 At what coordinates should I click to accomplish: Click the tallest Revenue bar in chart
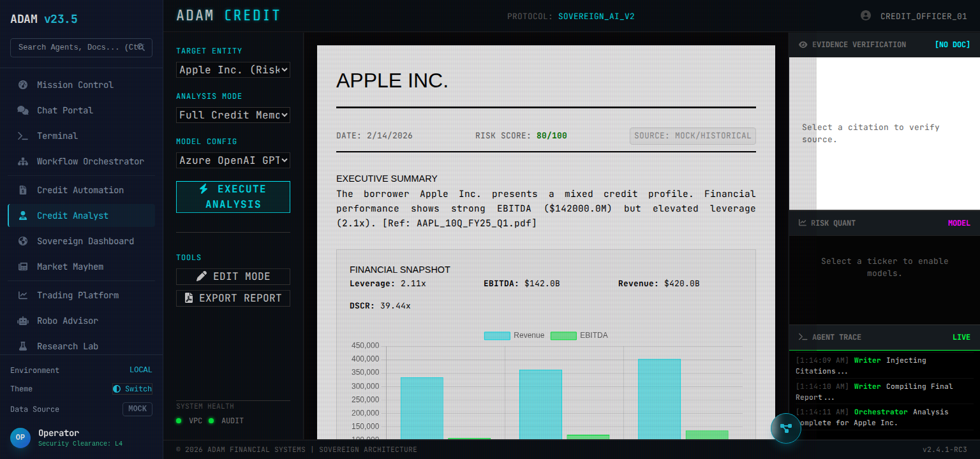(x=659, y=398)
